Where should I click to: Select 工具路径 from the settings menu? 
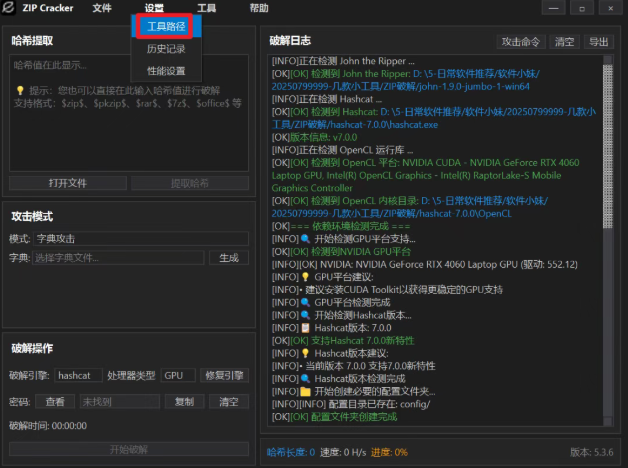coord(166,26)
